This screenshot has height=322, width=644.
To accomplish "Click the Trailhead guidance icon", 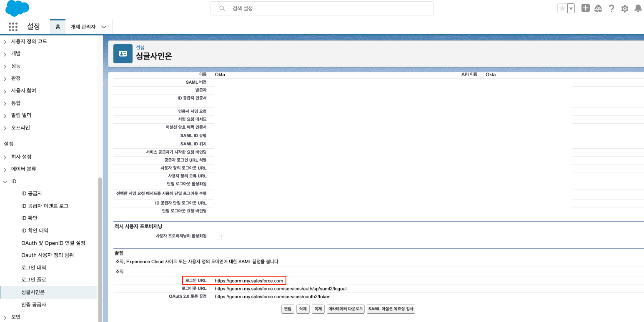I will (x=598, y=8).
